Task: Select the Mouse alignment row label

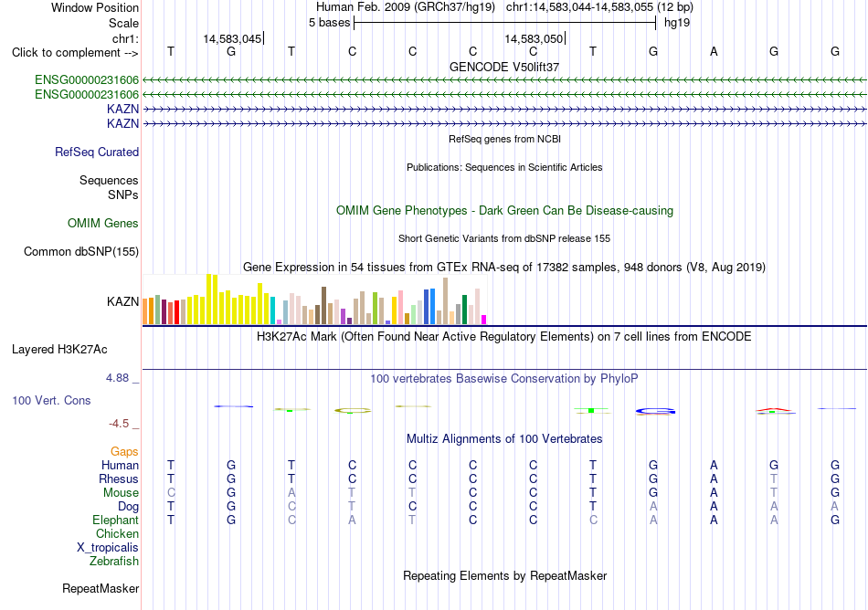Action: (122, 493)
